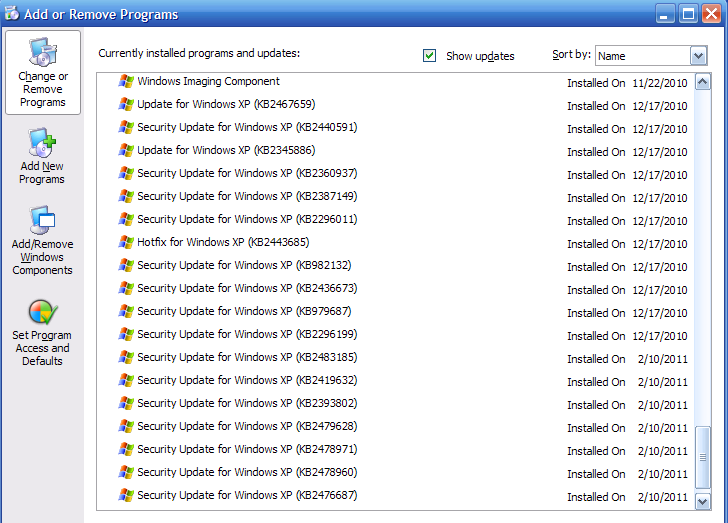Click icon beside Security Update KB2478960
This screenshot has width=728, height=523.
(x=126, y=472)
